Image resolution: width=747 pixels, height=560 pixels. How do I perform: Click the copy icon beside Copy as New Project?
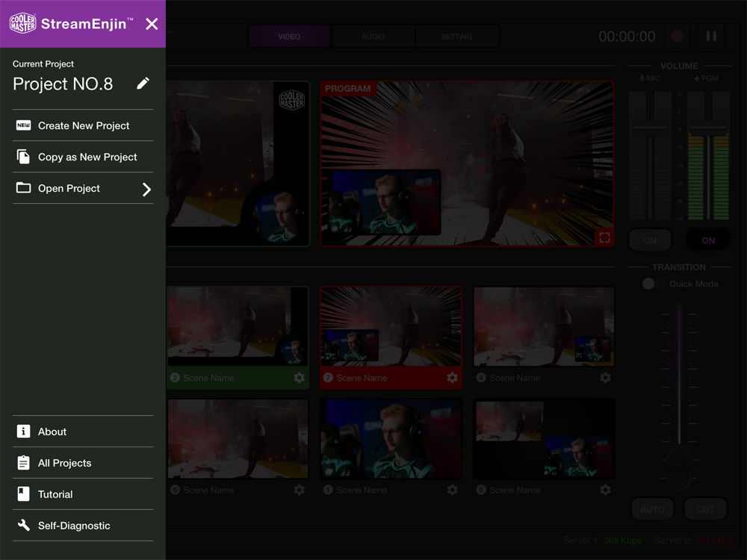tap(23, 157)
